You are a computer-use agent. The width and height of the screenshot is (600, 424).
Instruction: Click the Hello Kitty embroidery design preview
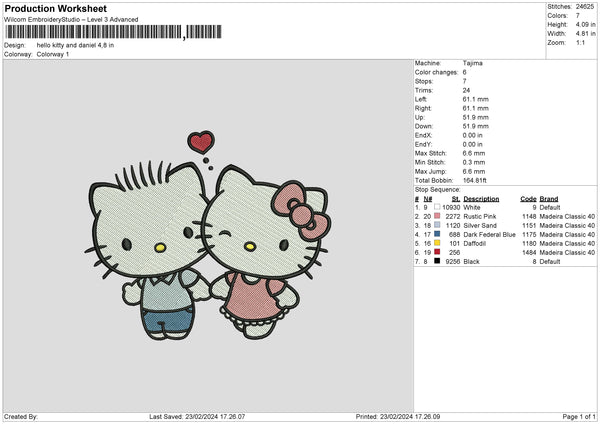pyautogui.click(x=208, y=235)
